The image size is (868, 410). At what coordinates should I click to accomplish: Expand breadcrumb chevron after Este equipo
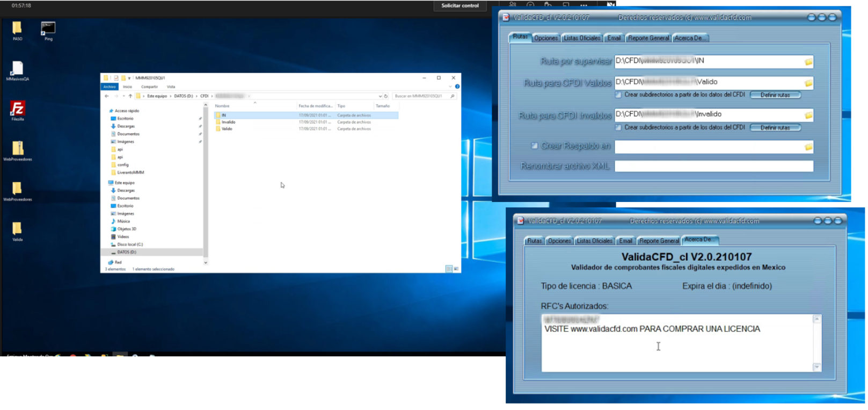click(171, 96)
